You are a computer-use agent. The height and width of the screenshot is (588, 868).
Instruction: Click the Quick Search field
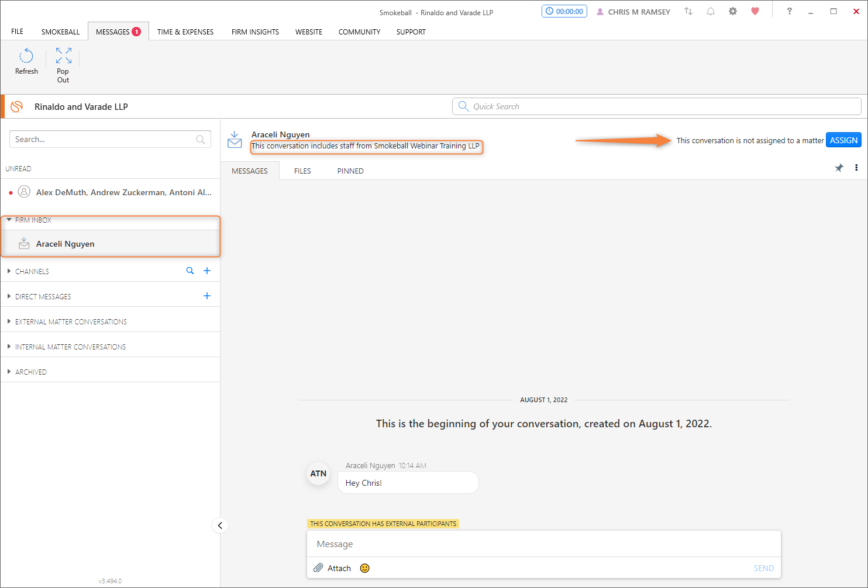pos(656,106)
